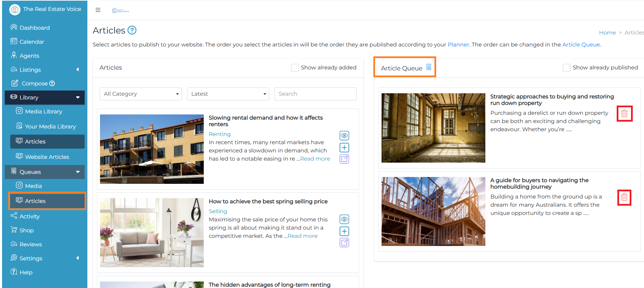The image size is (644, 288).
Task: Open the All Category dropdown
Action: (141, 94)
